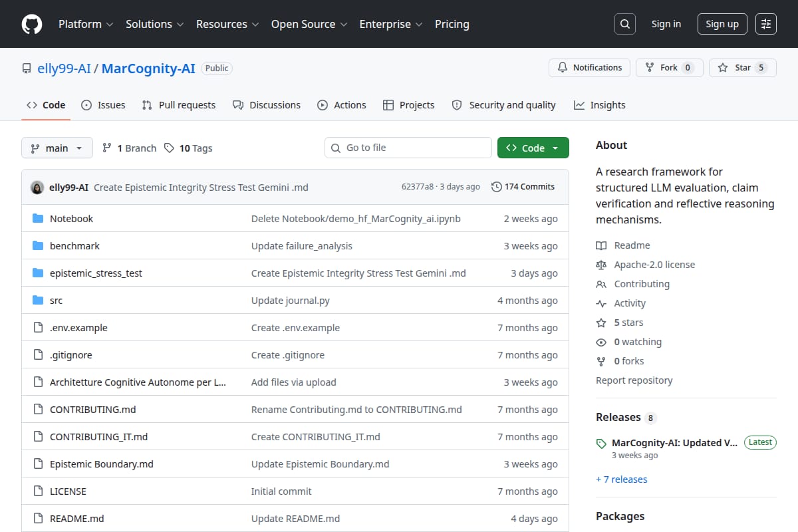798x532 pixels.
Task: Open the search magnifier icon in header
Action: coord(624,24)
